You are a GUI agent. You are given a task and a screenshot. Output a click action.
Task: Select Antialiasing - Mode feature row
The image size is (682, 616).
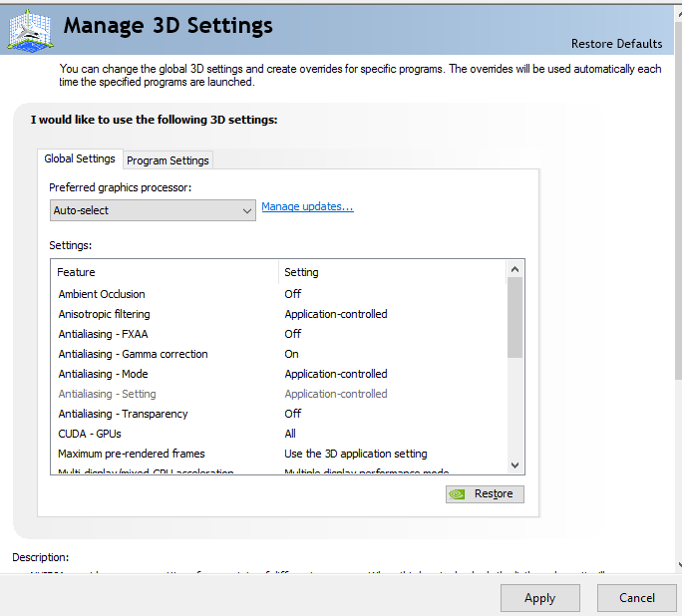tap(278, 375)
